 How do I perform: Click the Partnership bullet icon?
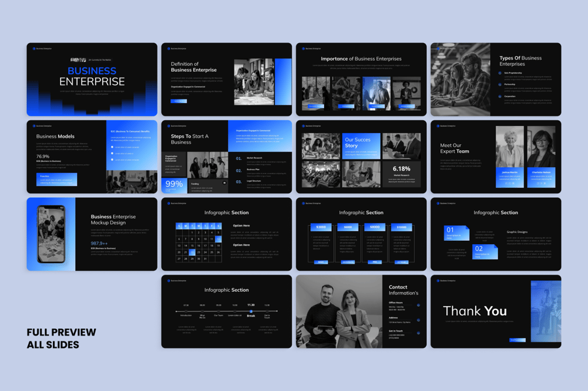click(x=500, y=84)
